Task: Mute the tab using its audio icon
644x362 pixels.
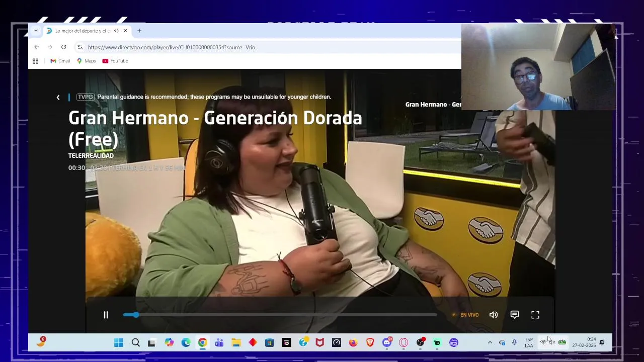Action: 116,31
